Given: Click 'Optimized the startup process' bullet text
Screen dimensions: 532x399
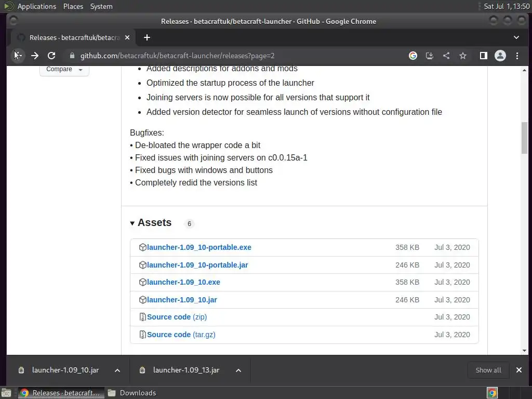Looking at the screenshot, I should (x=230, y=83).
